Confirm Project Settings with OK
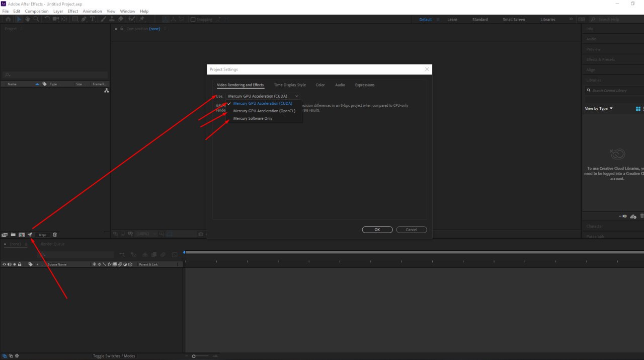The image size is (644, 360). coord(377,230)
